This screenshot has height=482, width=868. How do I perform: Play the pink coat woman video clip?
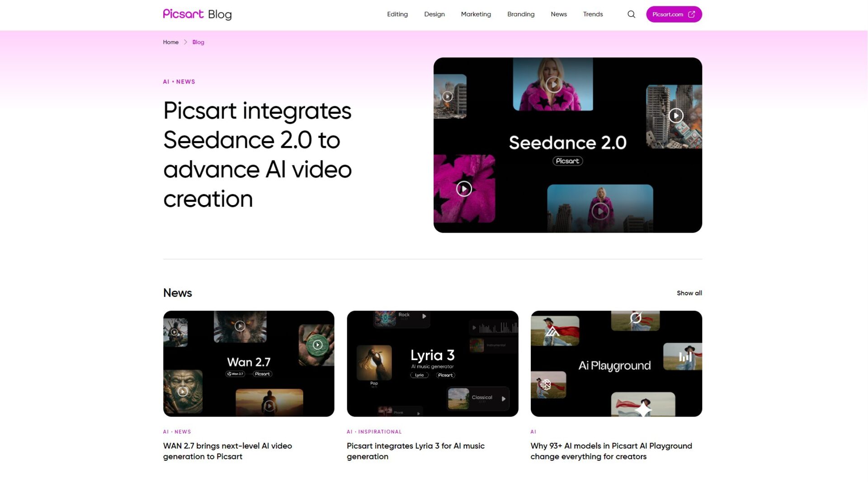click(553, 84)
